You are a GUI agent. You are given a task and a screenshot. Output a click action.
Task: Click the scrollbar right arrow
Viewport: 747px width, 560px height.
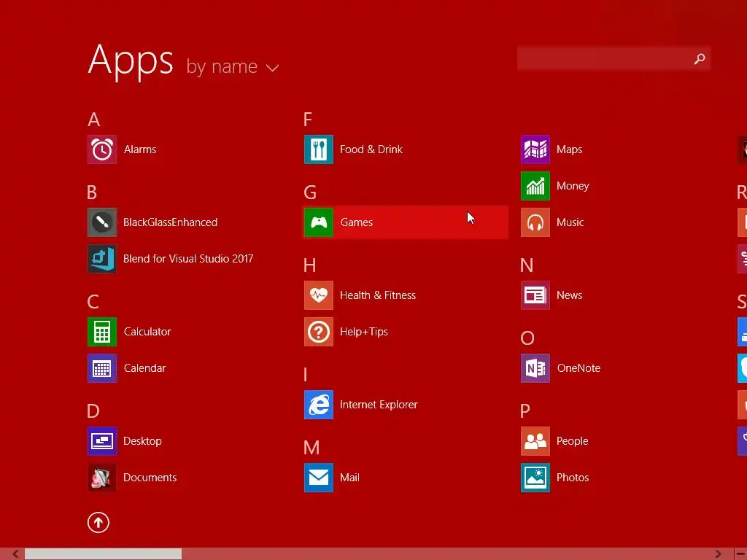click(718, 554)
